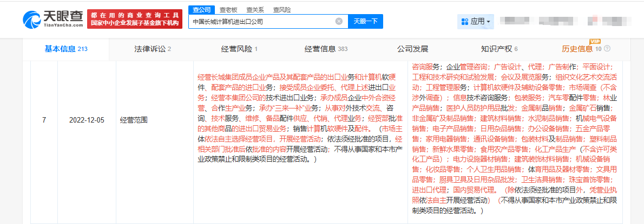Image resolution: width=644 pixels, height=224 pixels.
Task: Open the 经营信息 tab
Action: [326, 49]
